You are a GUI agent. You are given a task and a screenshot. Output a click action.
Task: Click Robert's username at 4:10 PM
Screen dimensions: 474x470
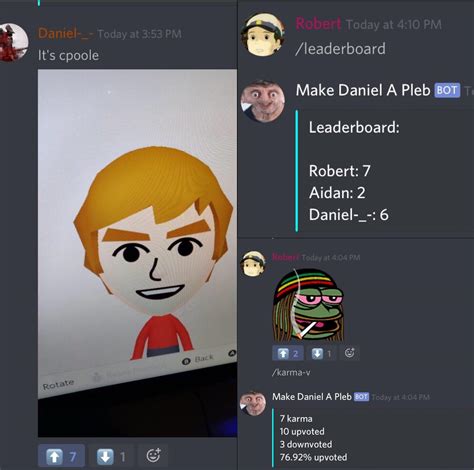coord(318,24)
